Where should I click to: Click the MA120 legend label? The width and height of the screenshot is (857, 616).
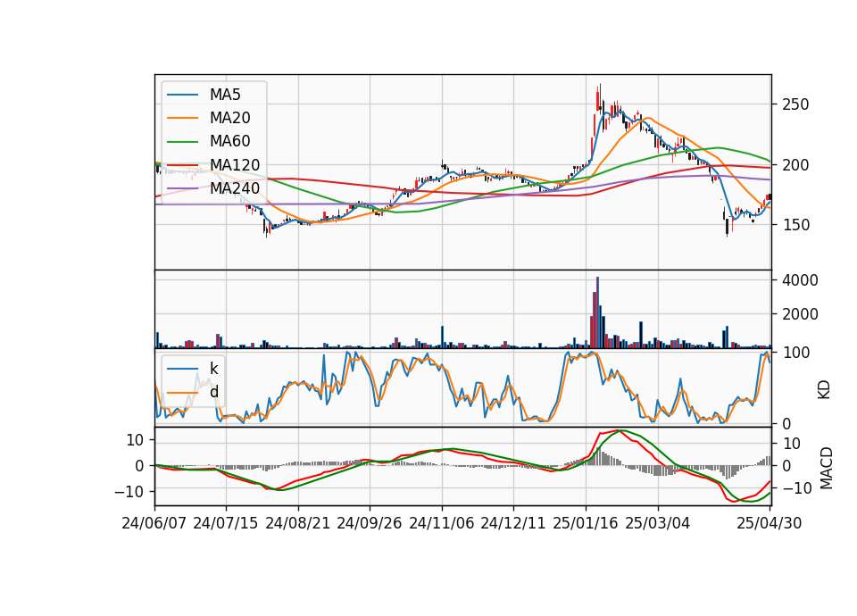click(235, 164)
